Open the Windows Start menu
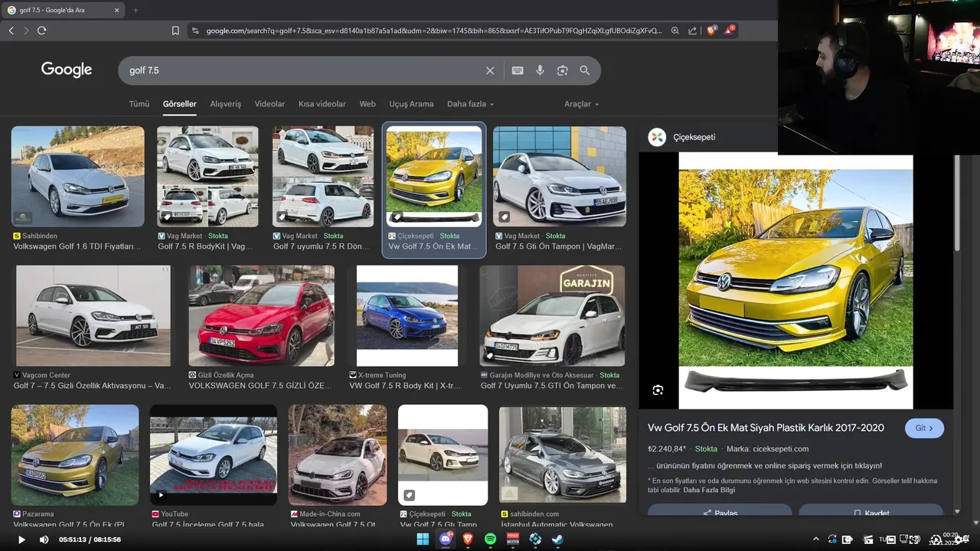Viewport: 980px width, 551px height. [423, 540]
